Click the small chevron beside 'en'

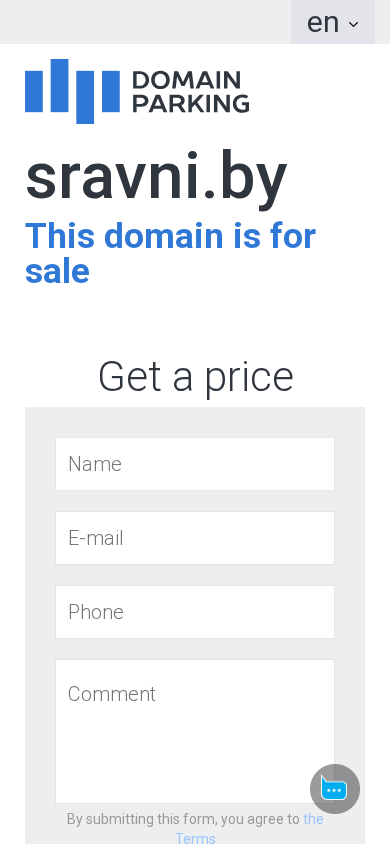pos(353,24)
